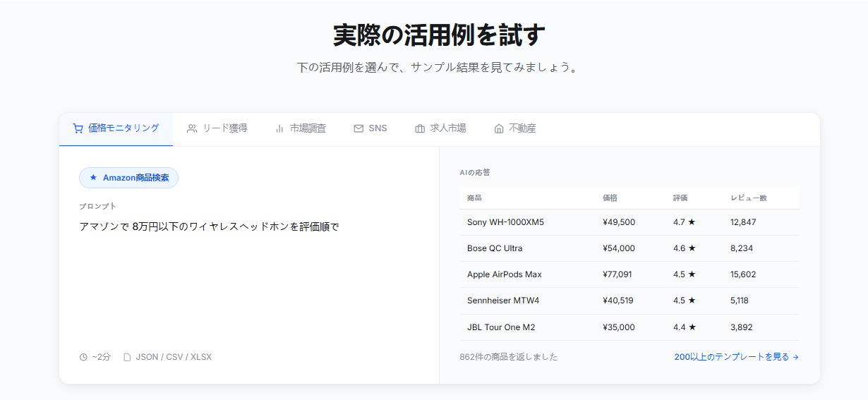Click the ¥40,519 price cell
This screenshot has width=868, height=400.
[x=618, y=301]
